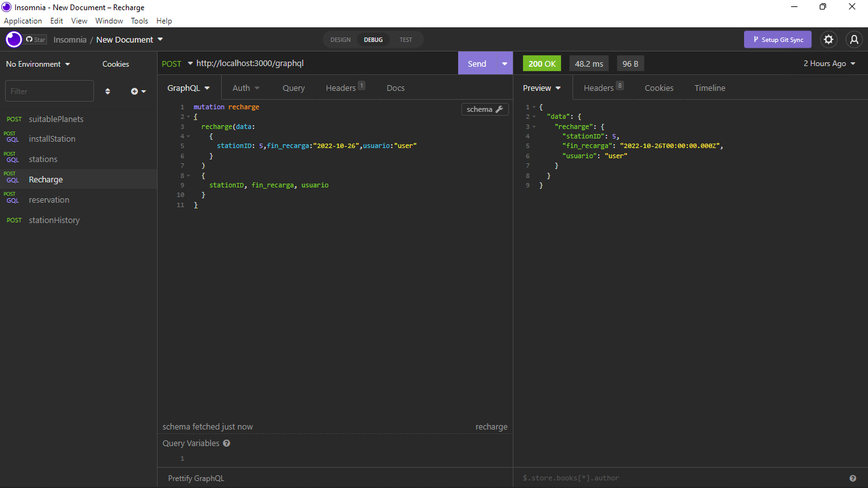Open Query Variables help icon
The height and width of the screenshot is (488, 868).
click(x=226, y=444)
